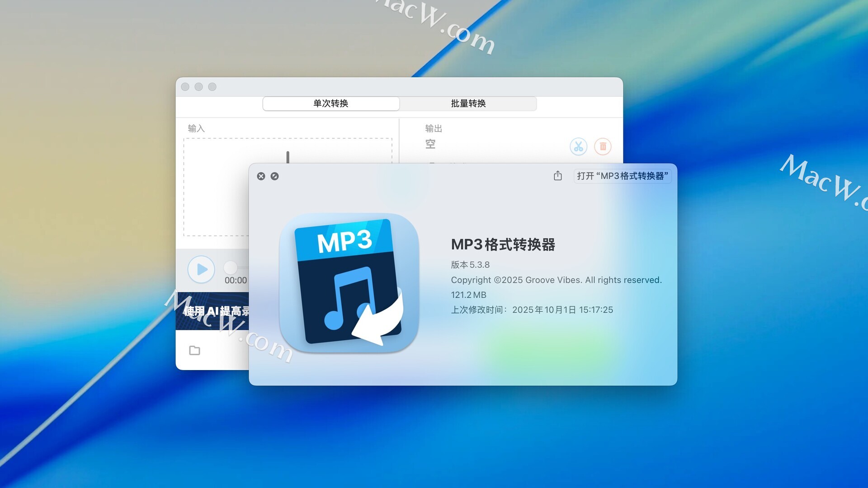Click the converter window's close button
The height and width of the screenshot is (488, 868).
tap(185, 87)
